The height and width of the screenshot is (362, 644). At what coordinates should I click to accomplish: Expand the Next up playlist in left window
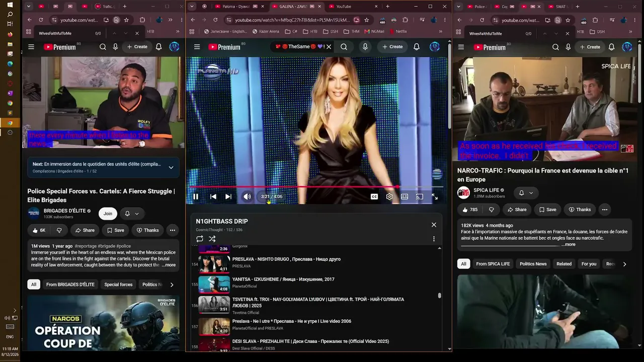pos(171,167)
